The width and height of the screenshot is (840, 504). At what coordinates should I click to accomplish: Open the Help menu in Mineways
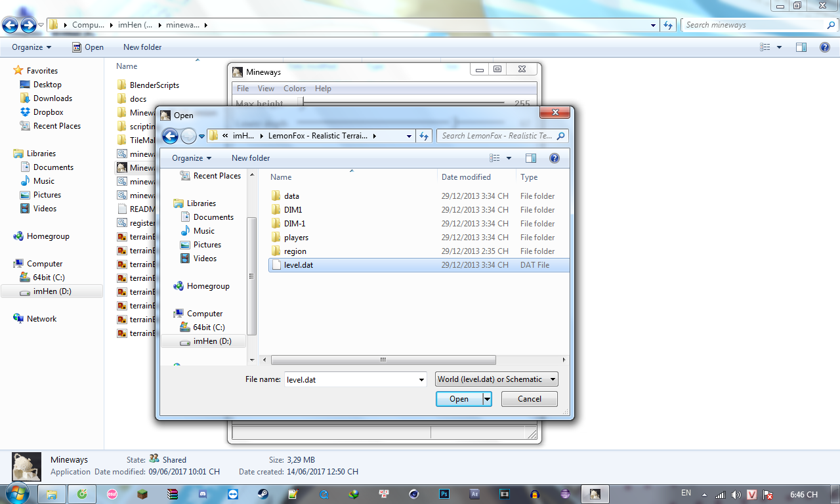(x=323, y=89)
